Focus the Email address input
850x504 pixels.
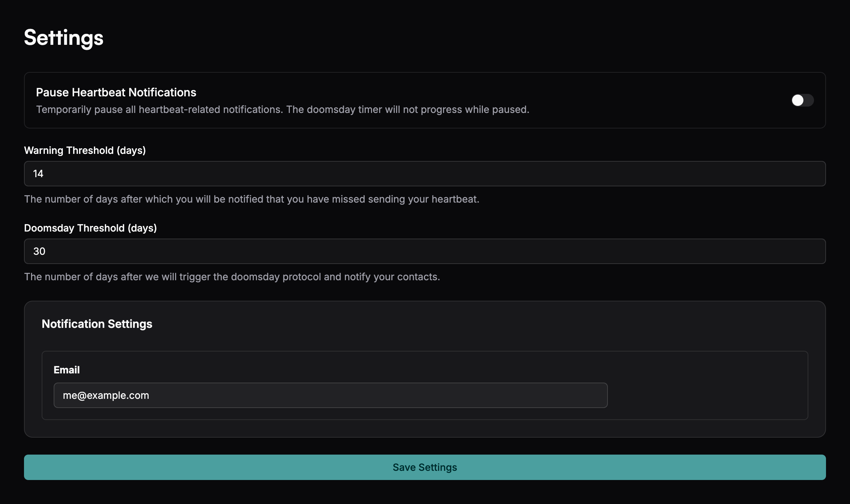click(330, 395)
